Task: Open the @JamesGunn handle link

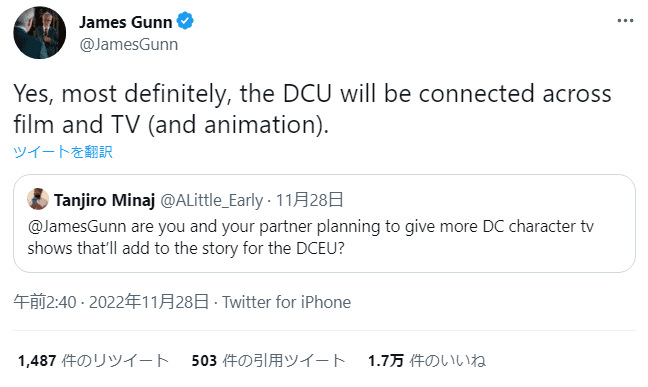Action: [129, 44]
